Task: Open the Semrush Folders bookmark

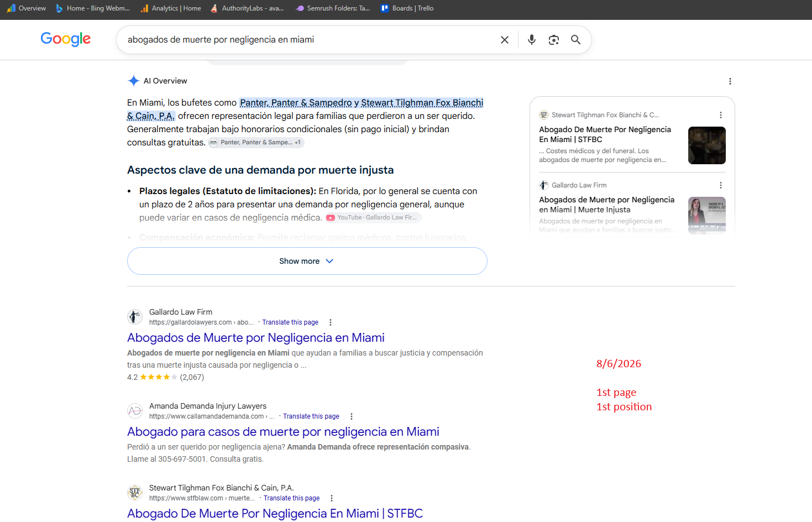Action: click(x=333, y=8)
